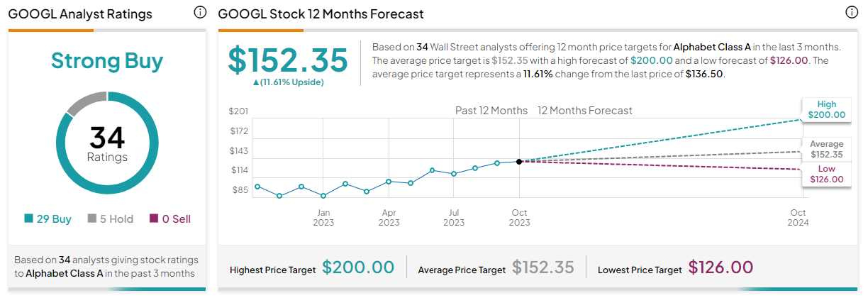Click the Lowest Price Target $126.00 value

coord(721,267)
